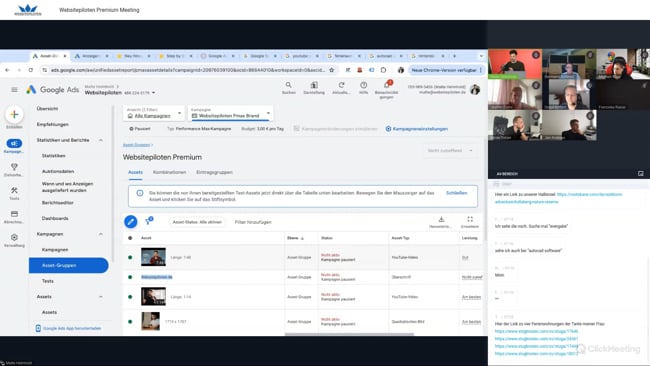This screenshot has width=650, height=366.
Task: Click the AV-Bereich expand icon
Action: pyautogui.click(x=640, y=174)
